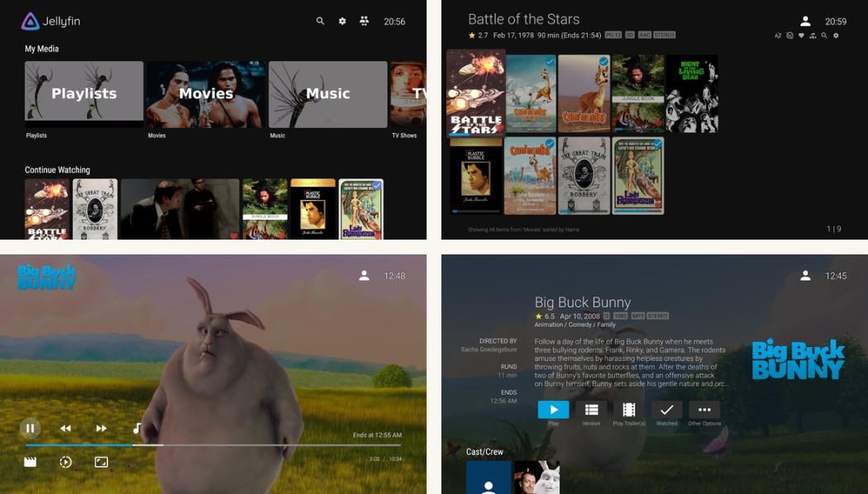Toggle the Watched checkmark button

[x=666, y=410]
